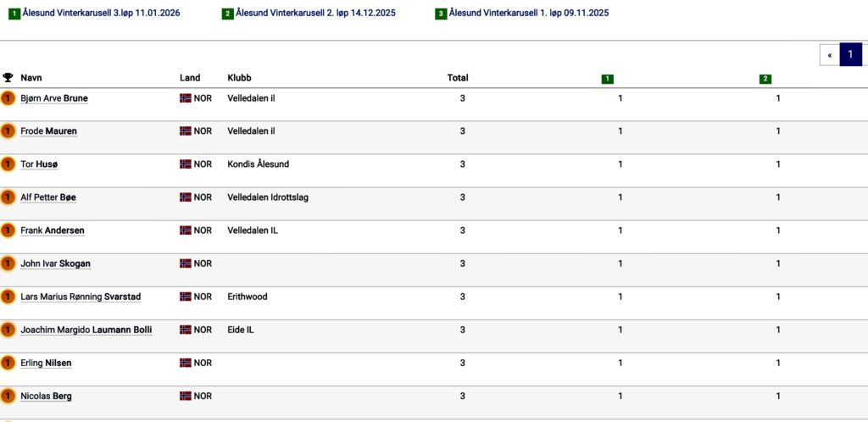Open Ålesund Vinterkarusell 1. løp 09.11.2025 link
868x422 pixels.
(529, 14)
